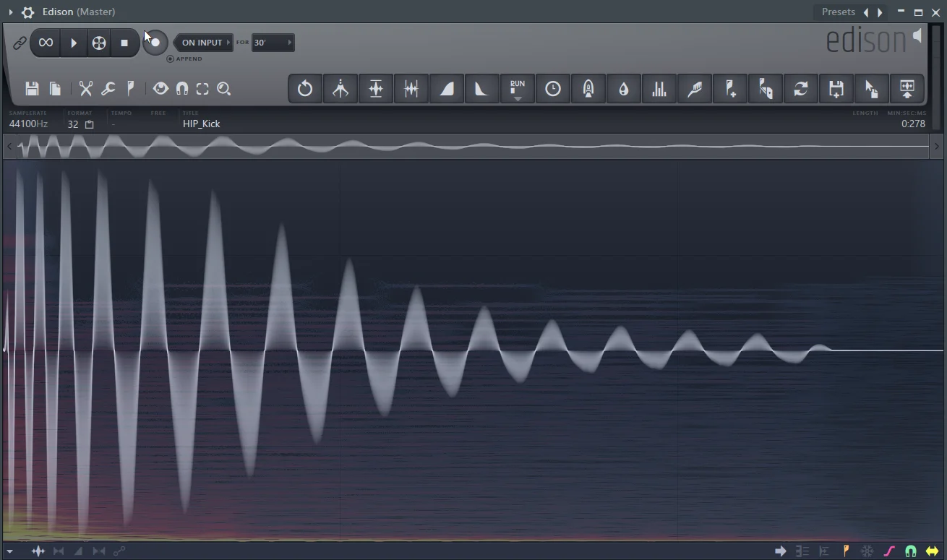
Task: Toggle the orange marker flag icon at bottom
Action: [846, 551]
